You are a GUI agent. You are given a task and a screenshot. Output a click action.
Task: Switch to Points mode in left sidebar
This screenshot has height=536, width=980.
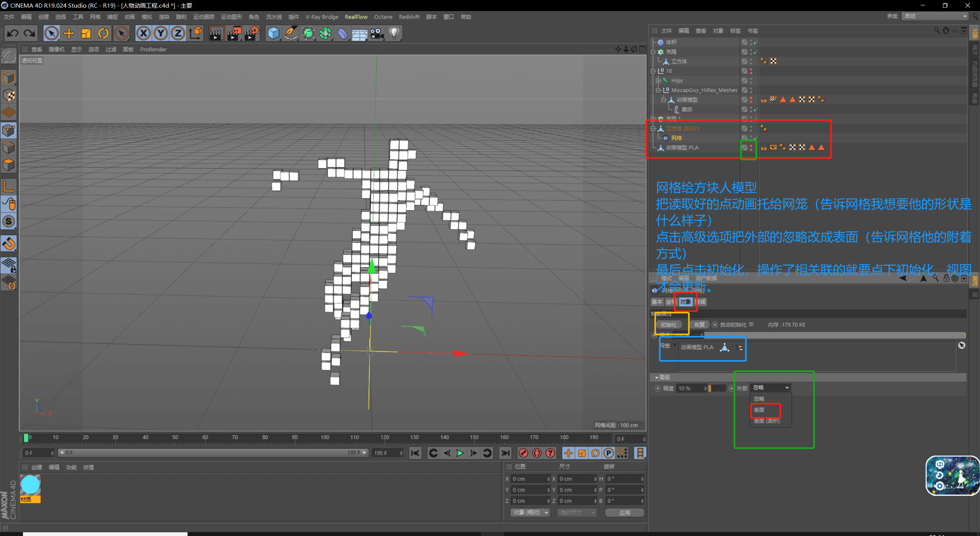point(9,130)
